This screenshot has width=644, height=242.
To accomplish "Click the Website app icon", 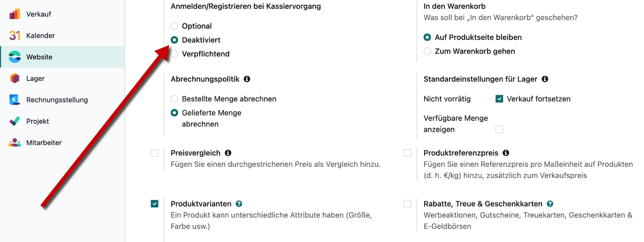I will pos(14,57).
